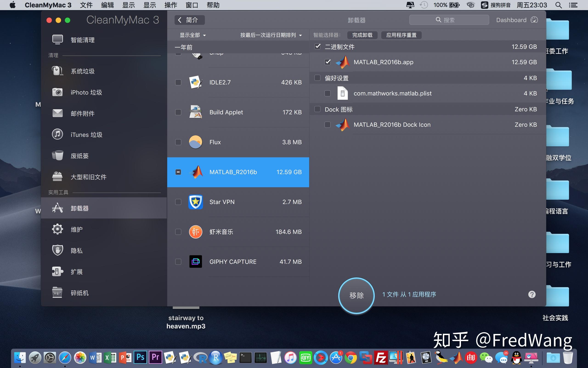
Task: Go back with the 简介 button
Action: 189,20
